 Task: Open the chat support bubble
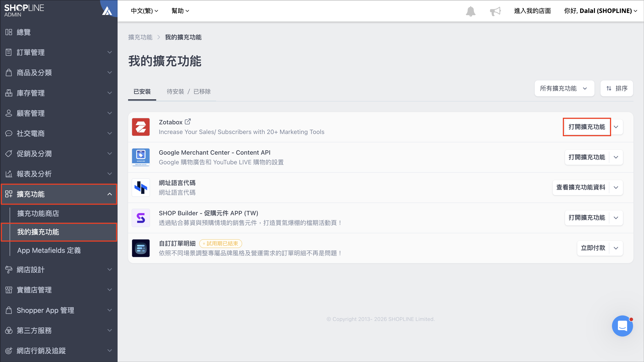pos(622,326)
